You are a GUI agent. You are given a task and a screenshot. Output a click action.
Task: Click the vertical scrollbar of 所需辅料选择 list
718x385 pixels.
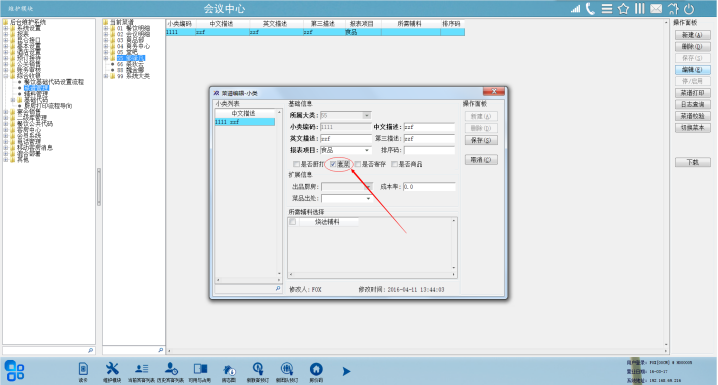454,244
